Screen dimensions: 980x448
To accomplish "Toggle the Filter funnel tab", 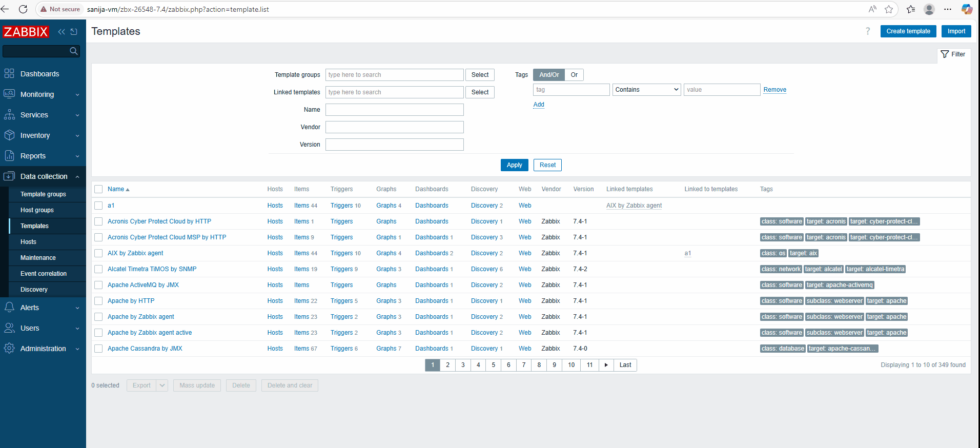I will coord(953,54).
